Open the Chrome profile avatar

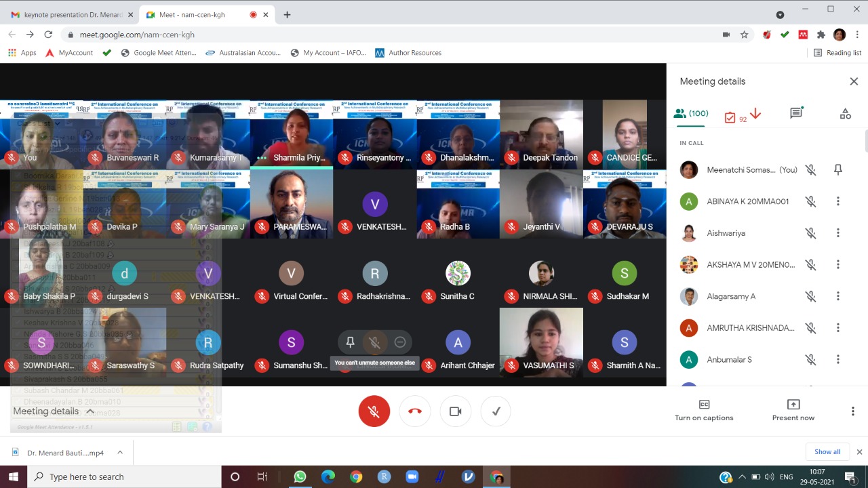pyautogui.click(x=840, y=35)
